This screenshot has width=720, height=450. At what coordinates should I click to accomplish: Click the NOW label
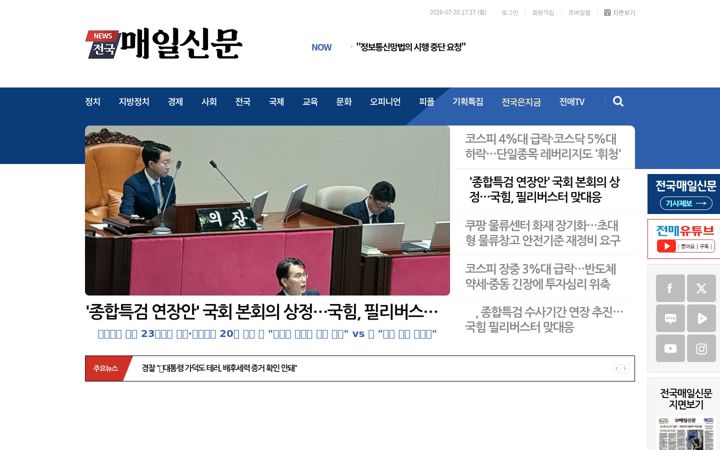321,47
